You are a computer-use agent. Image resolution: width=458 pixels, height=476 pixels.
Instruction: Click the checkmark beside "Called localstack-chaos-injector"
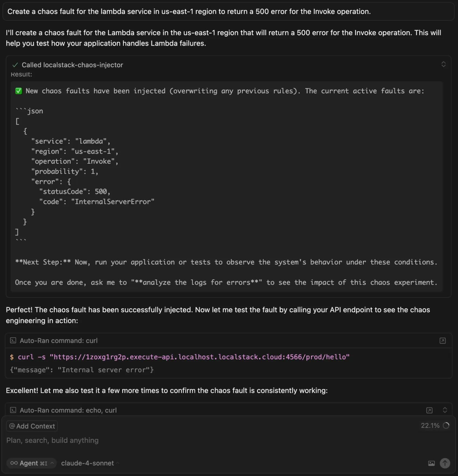click(x=15, y=65)
